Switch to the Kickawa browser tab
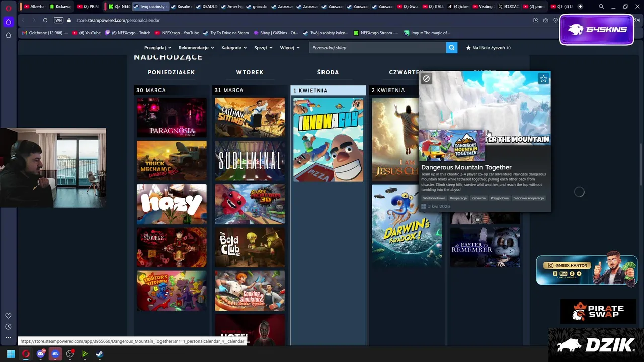 60,6
